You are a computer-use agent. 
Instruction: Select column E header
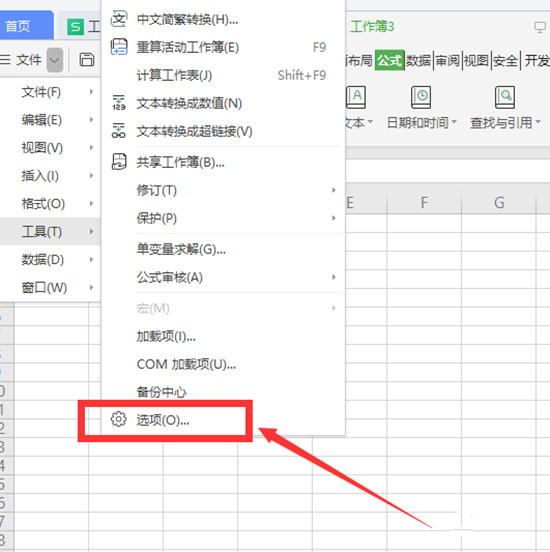click(x=365, y=202)
